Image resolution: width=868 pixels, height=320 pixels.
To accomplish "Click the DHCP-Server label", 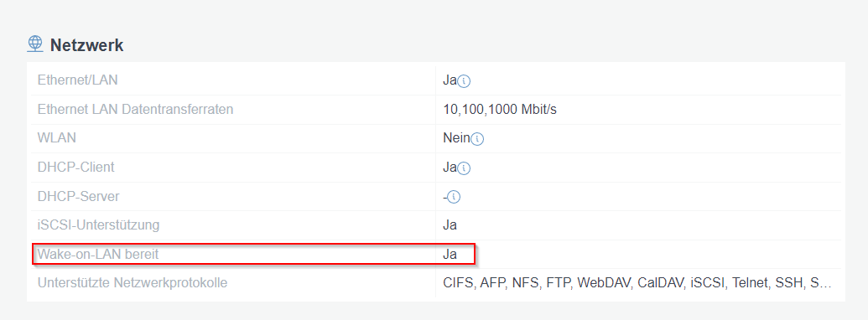I will click(78, 196).
